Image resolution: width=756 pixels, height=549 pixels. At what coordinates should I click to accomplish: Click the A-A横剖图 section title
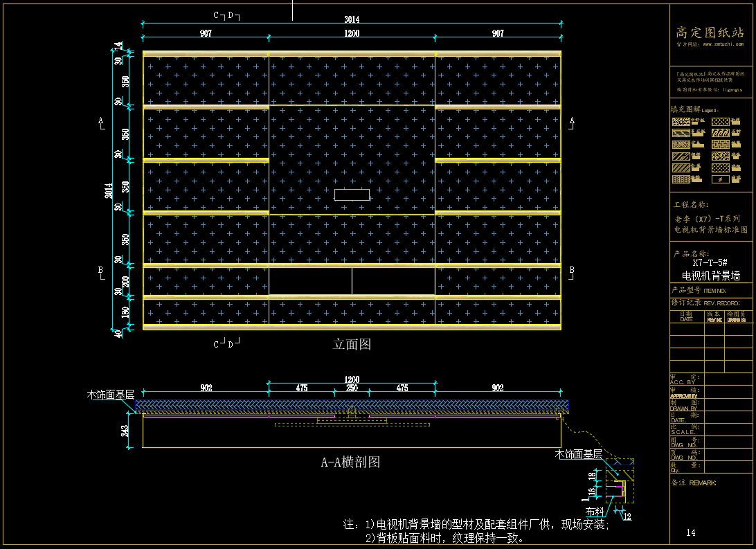tap(350, 462)
